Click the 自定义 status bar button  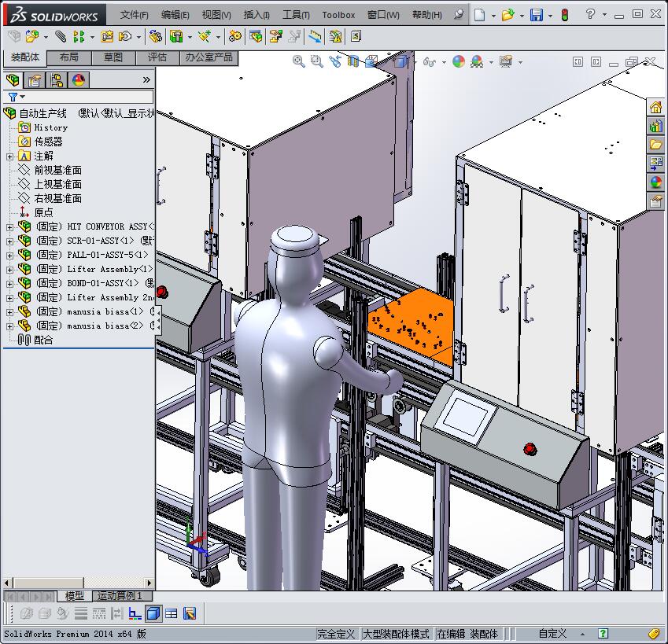coord(552,634)
